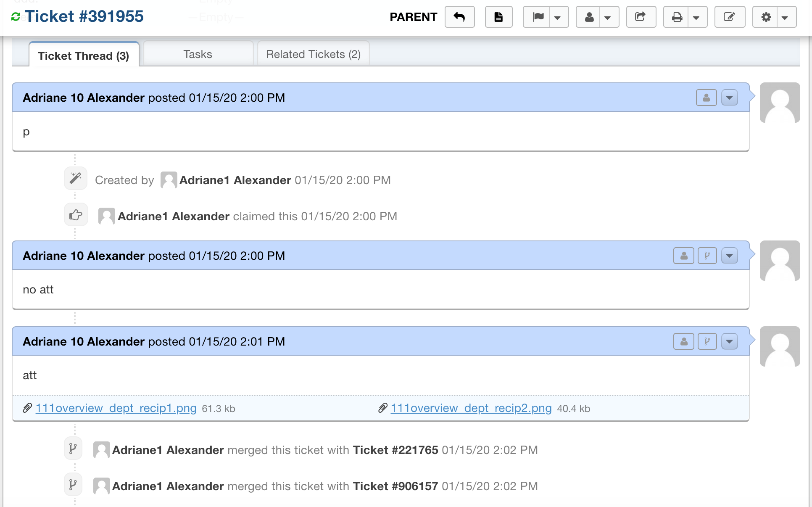812x507 pixels.
Task: Open the dropdown next to the settings gear
Action: [785, 17]
